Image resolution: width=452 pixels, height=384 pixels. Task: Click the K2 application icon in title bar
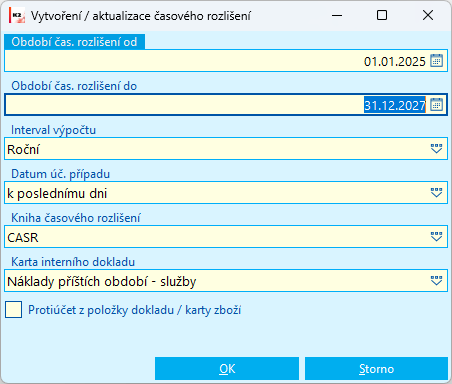point(17,15)
